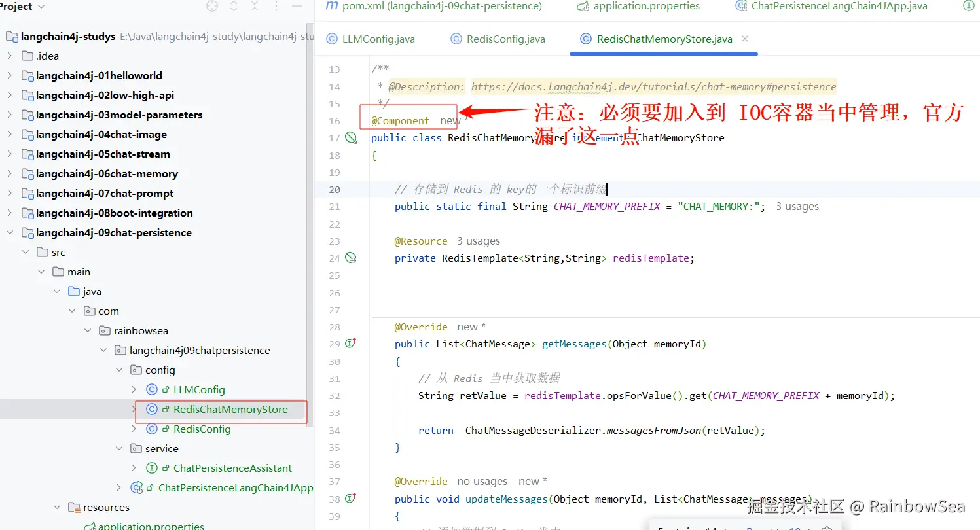Switch to the application.properties editor tab
The width and height of the screenshot is (980, 530).
click(x=638, y=6)
